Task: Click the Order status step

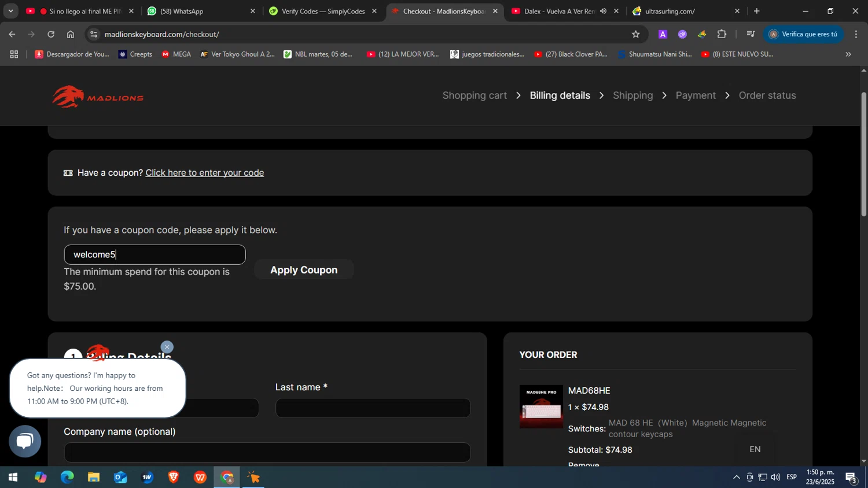Action: [x=767, y=95]
